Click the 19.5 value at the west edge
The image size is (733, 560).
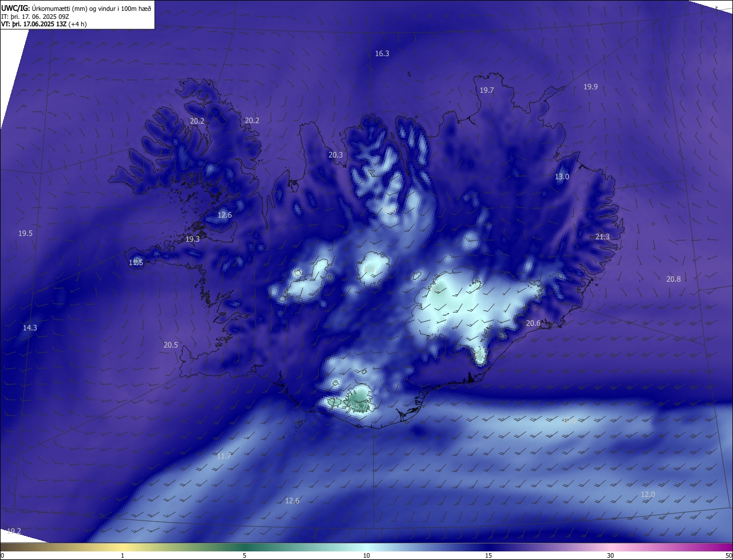point(25,233)
